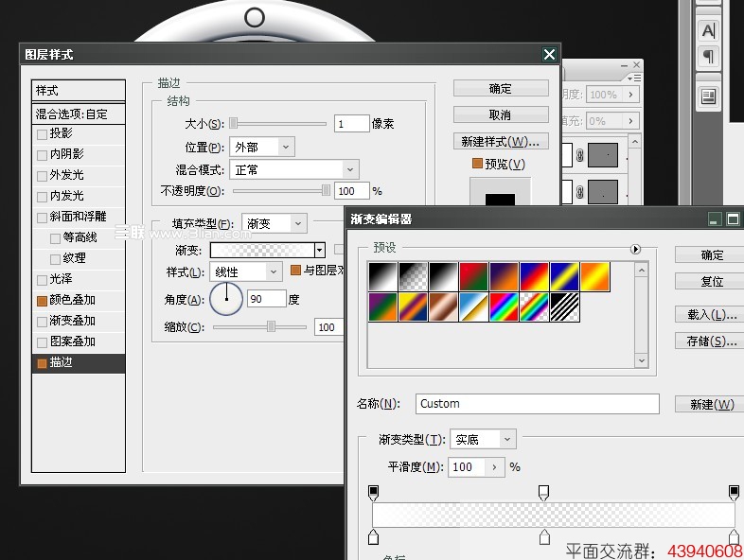Screen dimensions: 744x560
Task: Open the layer opacity 100% arrow
Action: (x=630, y=95)
